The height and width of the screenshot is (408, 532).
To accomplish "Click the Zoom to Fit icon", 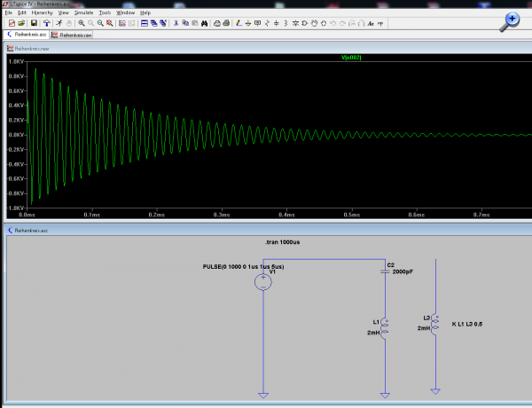I will click(110, 23).
